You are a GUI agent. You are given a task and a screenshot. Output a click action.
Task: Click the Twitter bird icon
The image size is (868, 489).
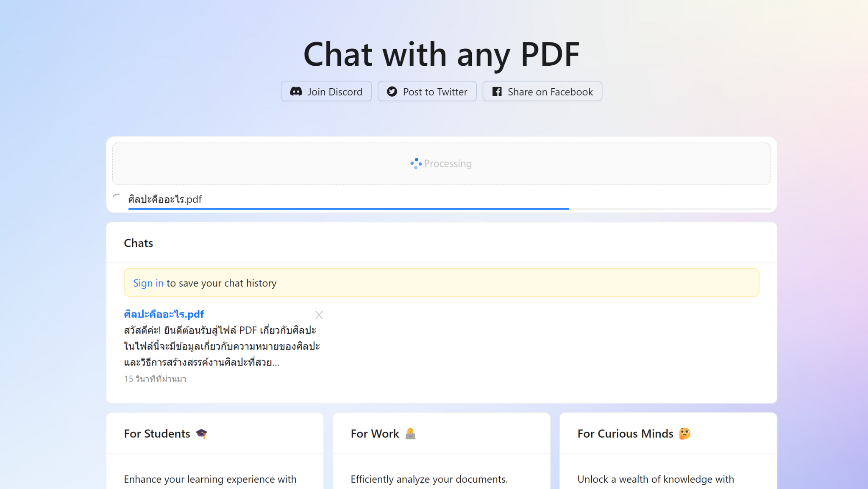(392, 91)
